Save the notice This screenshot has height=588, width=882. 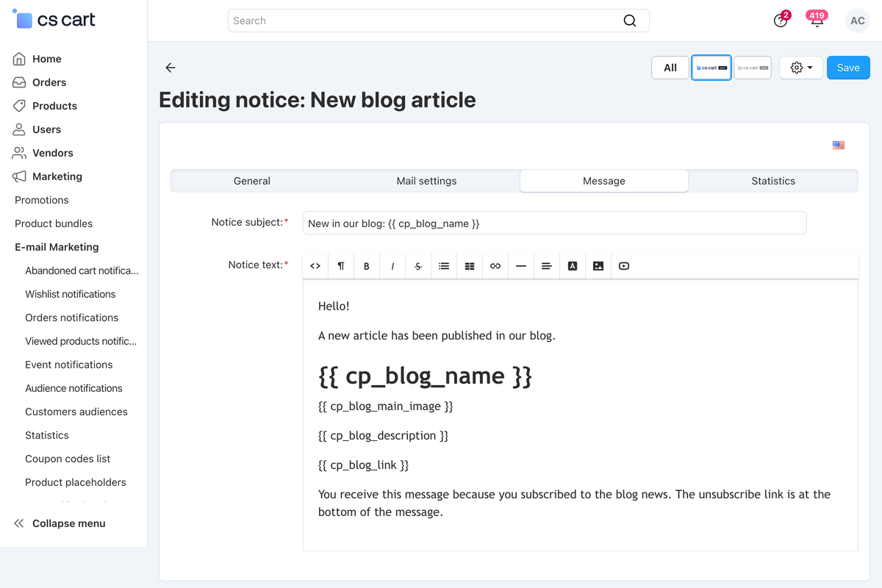tap(848, 68)
